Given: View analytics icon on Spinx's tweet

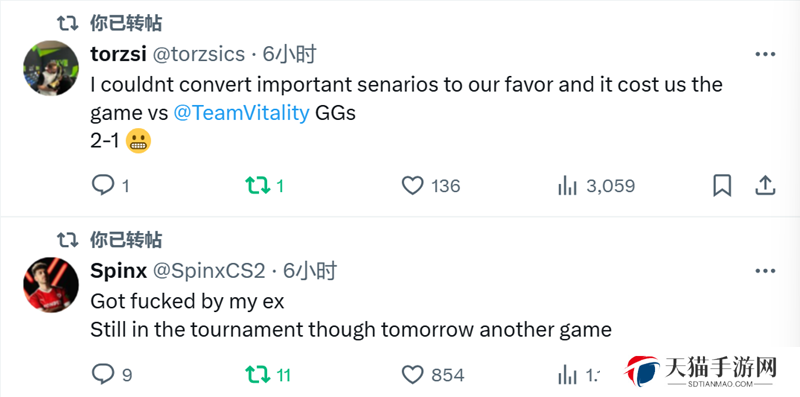Looking at the screenshot, I should pyautogui.click(x=567, y=375).
